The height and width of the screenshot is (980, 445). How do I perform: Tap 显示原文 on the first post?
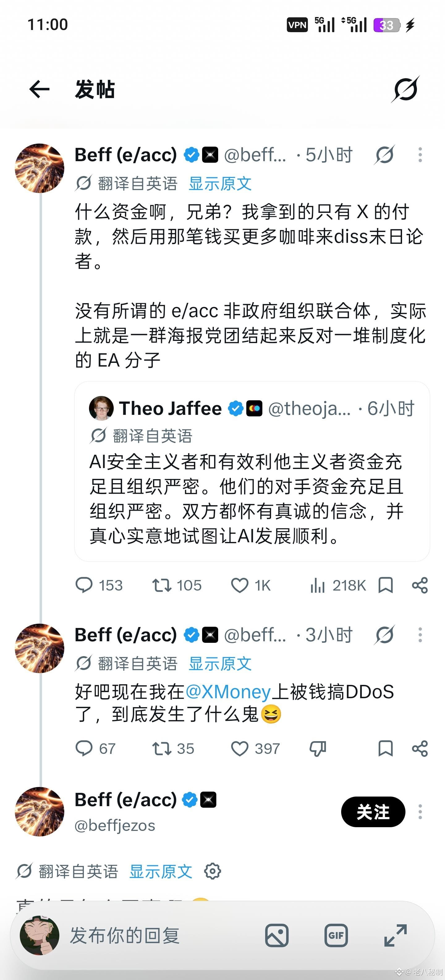[x=220, y=183]
